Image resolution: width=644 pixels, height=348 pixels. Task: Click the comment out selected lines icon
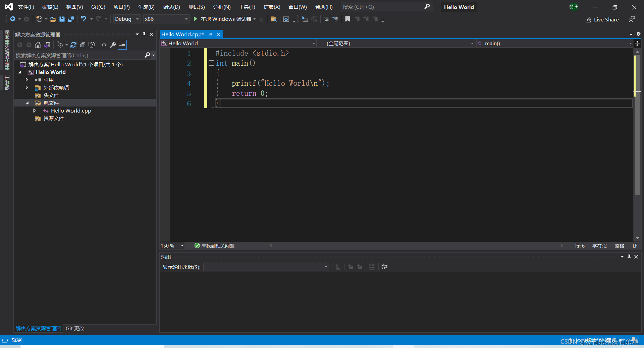click(326, 19)
